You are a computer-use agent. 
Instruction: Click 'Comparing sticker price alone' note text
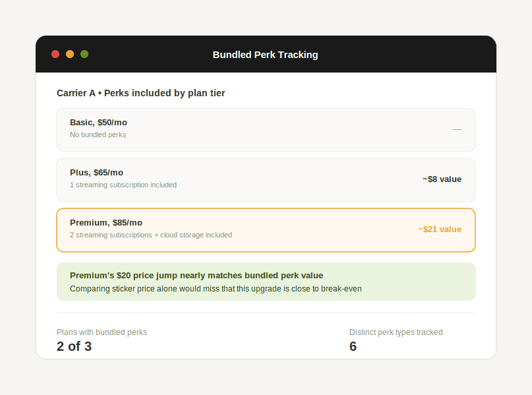tap(216, 289)
